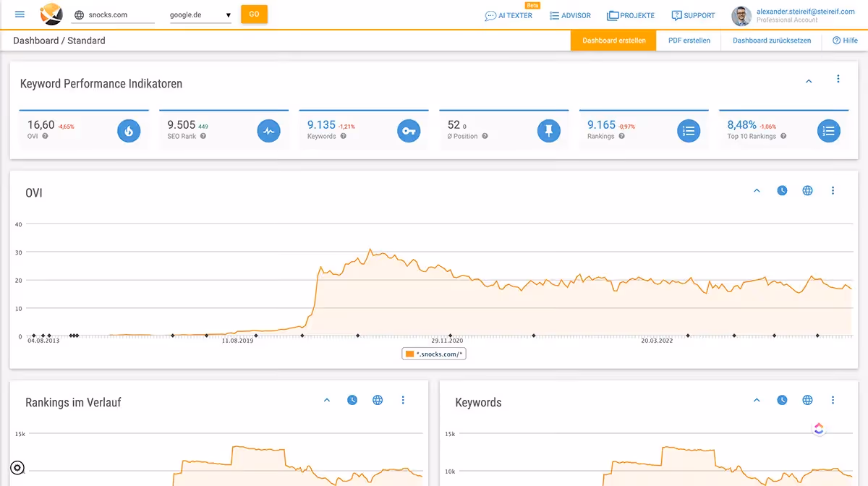Viewport: 868px width, 486px height.
Task: Click the 9.165 Rankings value
Action: pyautogui.click(x=601, y=124)
